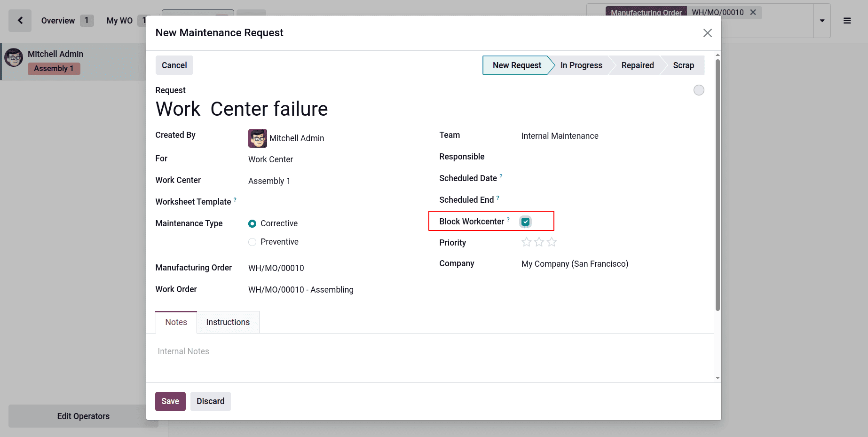Open the Overview tab in the header

click(67, 21)
